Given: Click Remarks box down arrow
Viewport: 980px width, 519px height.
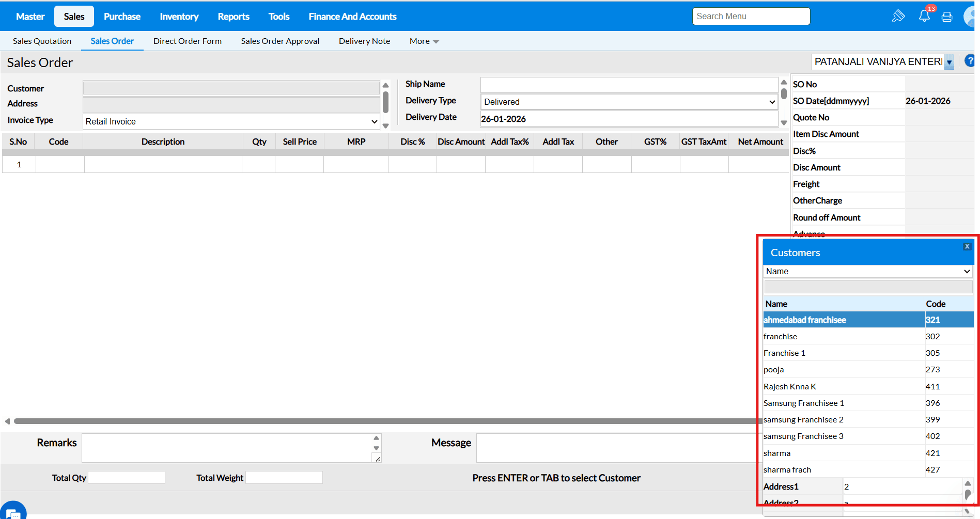Looking at the screenshot, I should coord(376,448).
